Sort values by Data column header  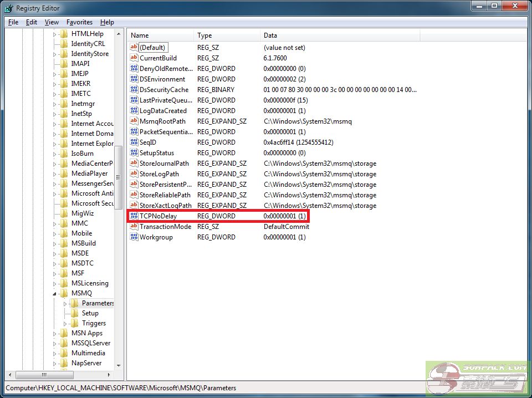point(340,35)
